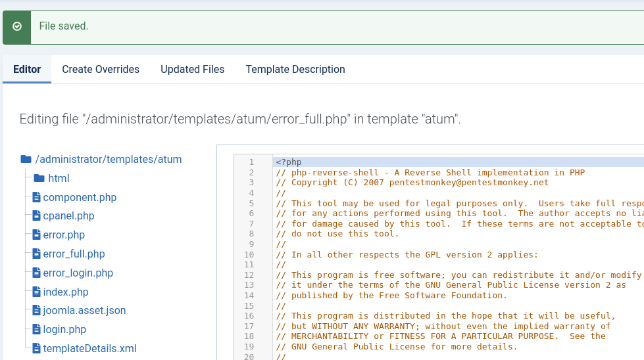Place cursor on line 1 <?php
This screenshot has height=360, width=644.
pyautogui.click(x=289, y=162)
